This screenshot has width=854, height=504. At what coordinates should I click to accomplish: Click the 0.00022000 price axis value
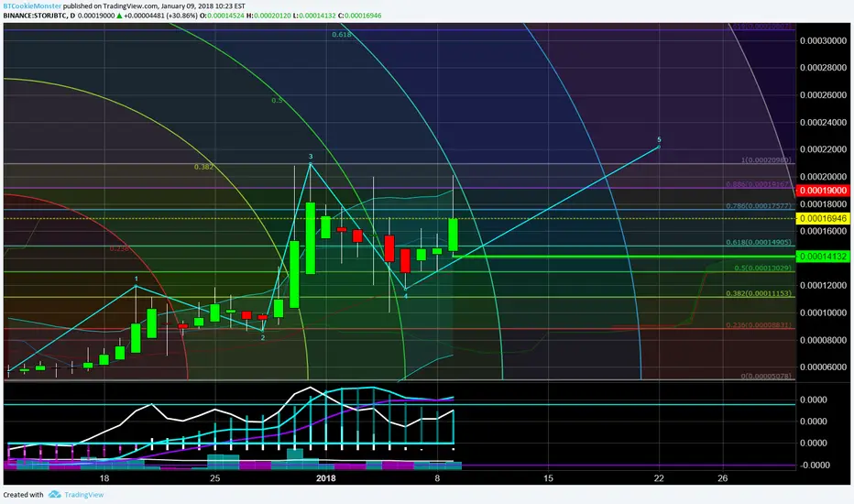pos(823,149)
